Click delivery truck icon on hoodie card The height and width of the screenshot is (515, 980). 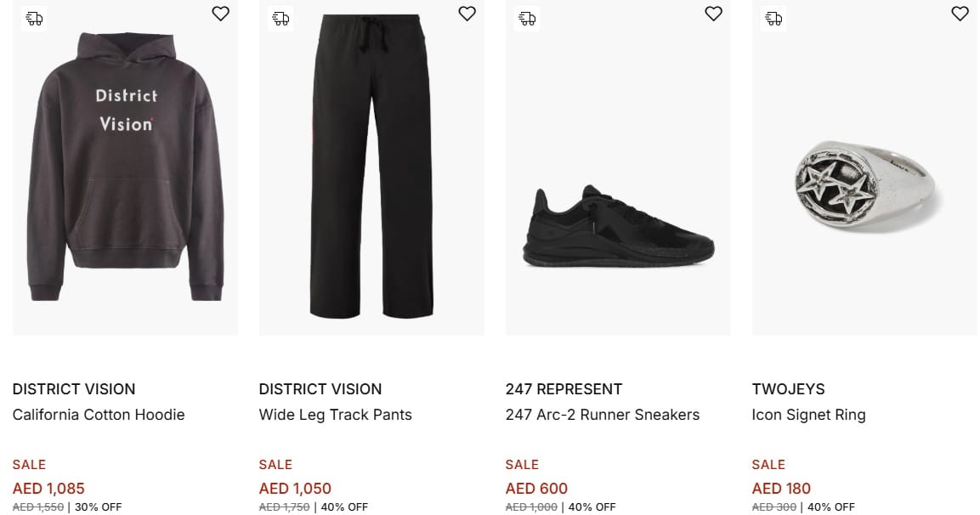tap(34, 18)
